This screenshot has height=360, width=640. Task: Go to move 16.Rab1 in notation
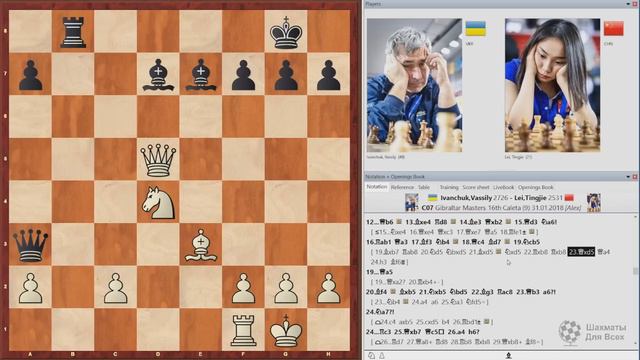(x=379, y=242)
